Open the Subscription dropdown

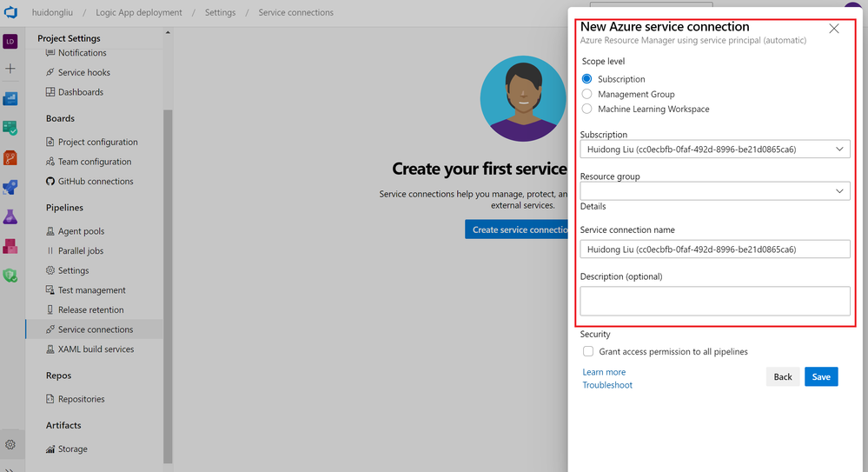tap(715, 149)
